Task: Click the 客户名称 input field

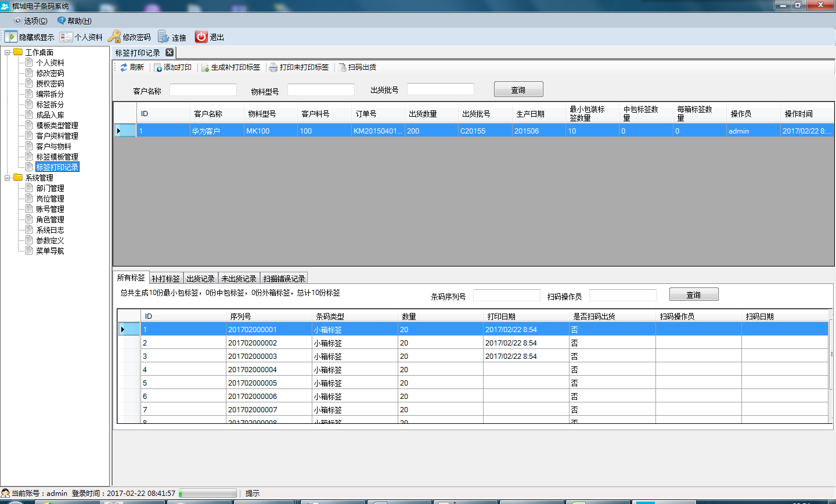Action: click(x=203, y=90)
